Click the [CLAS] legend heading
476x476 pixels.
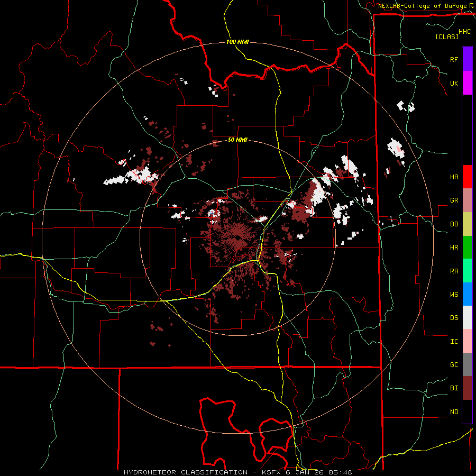coord(447,36)
